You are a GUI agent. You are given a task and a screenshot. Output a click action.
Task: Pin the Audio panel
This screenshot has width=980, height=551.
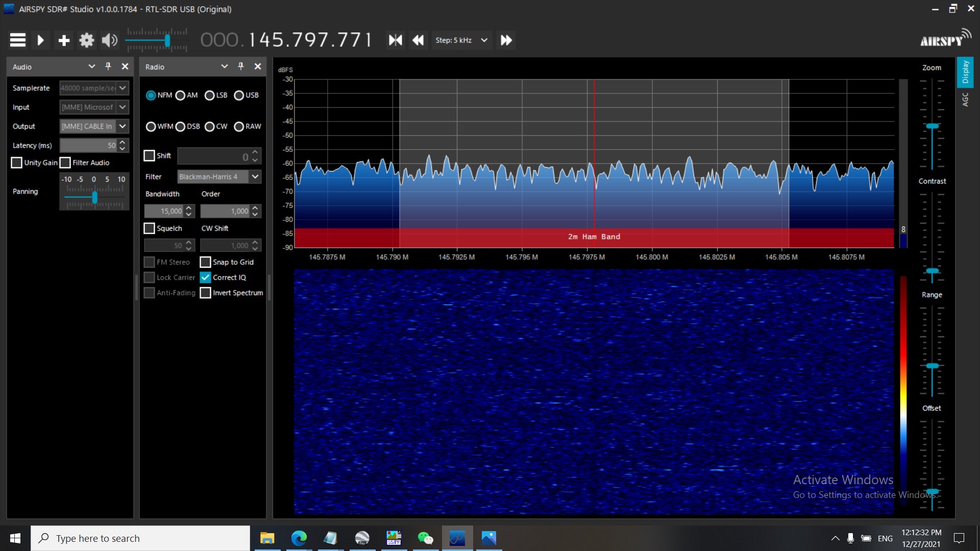click(x=108, y=66)
